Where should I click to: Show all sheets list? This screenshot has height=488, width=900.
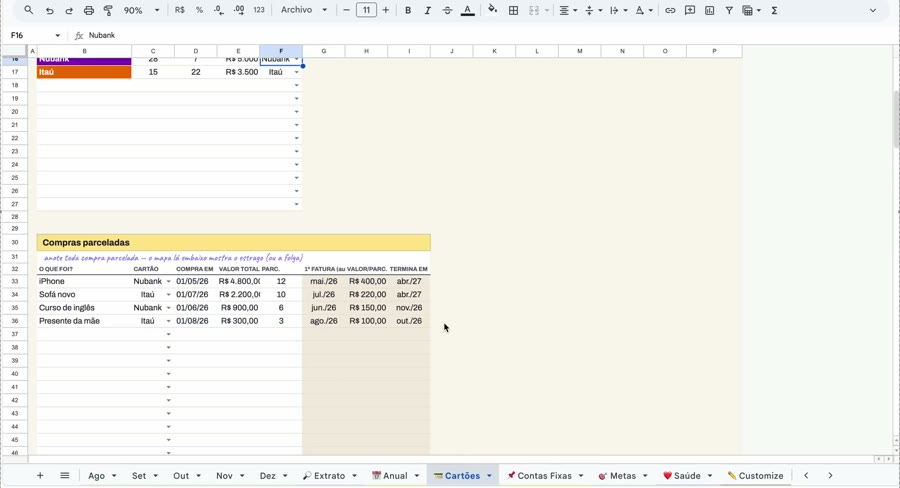click(65, 475)
